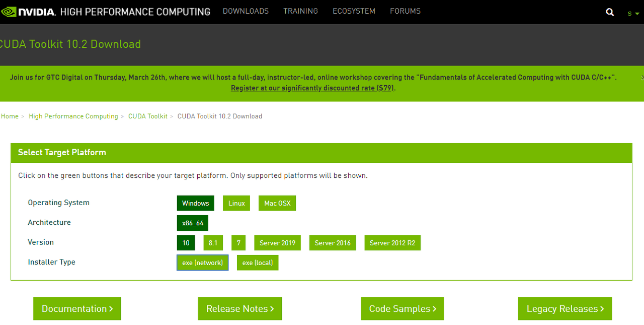This screenshot has width=644, height=325.
Task: Select Windows operating system
Action: click(x=196, y=203)
